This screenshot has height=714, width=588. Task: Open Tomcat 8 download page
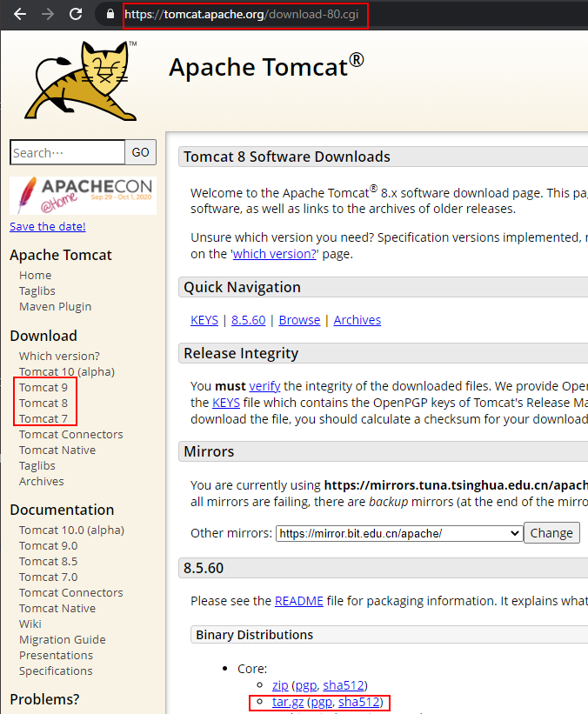pos(43,403)
